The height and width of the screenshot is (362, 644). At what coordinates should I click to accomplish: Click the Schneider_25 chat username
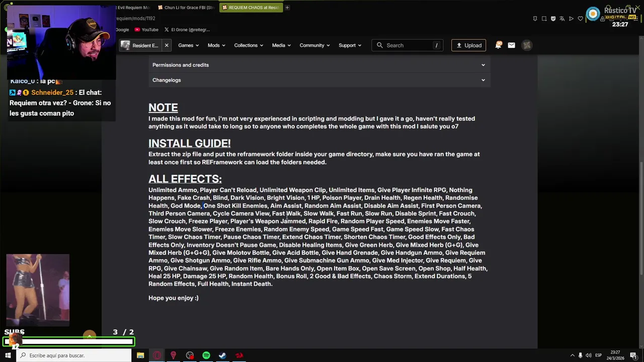pyautogui.click(x=52, y=93)
